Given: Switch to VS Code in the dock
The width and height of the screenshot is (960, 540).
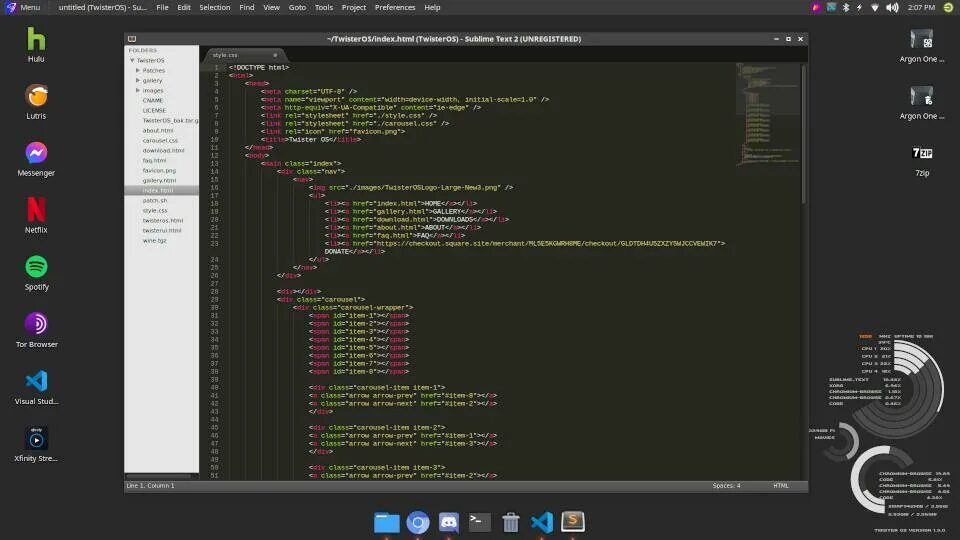Looking at the screenshot, I should [542, 522].
